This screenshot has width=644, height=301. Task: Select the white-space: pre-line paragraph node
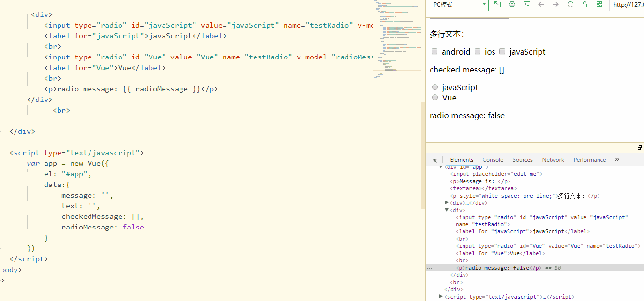click(x=525, y=196)
